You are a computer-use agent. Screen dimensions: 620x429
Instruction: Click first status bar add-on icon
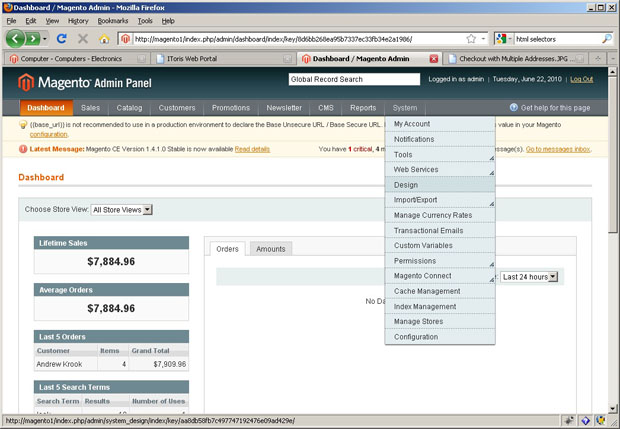(x=569, y=421)
